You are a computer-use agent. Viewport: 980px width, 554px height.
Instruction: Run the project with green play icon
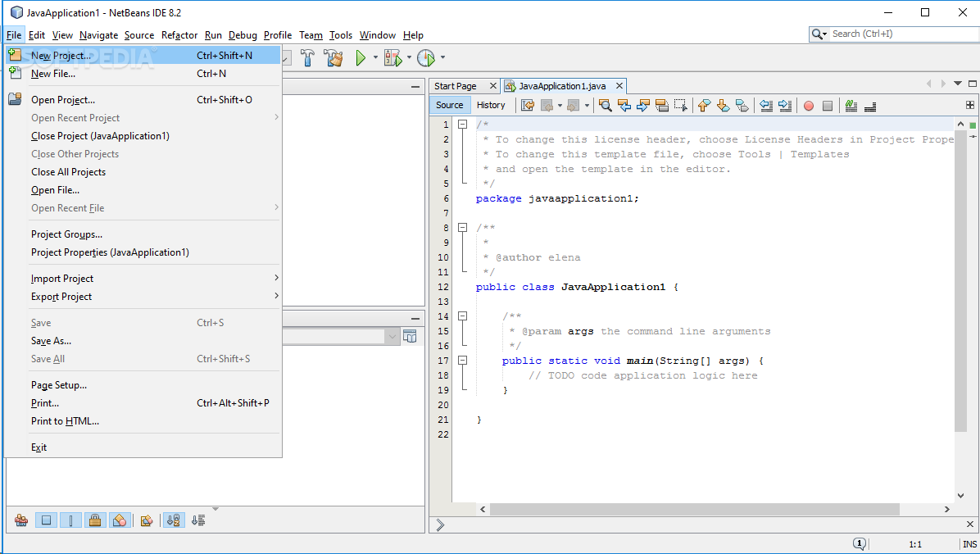[x=361, y=57]
